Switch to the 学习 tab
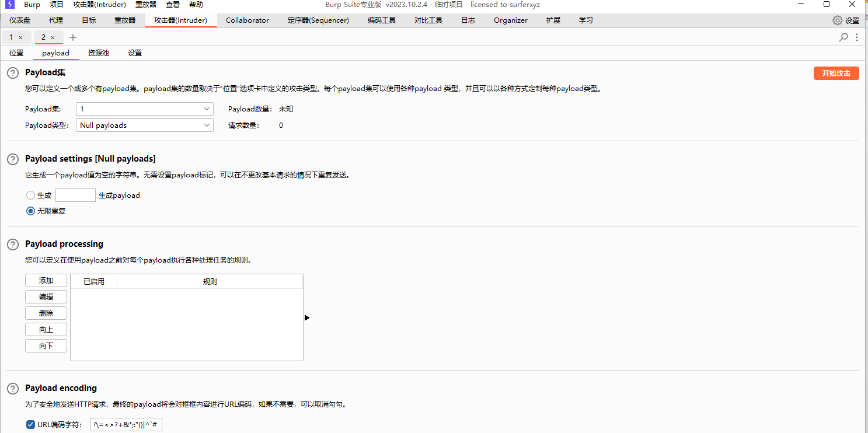 586,20
